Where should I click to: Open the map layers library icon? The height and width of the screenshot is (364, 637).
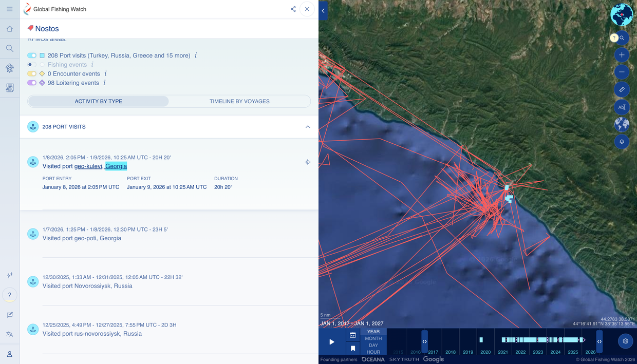click(622, 142)
